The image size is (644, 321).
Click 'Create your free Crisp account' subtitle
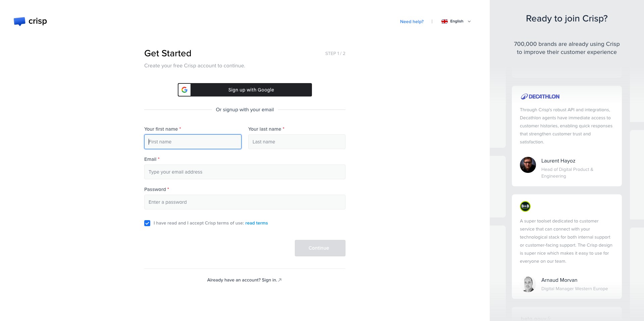tap(195, 66)
